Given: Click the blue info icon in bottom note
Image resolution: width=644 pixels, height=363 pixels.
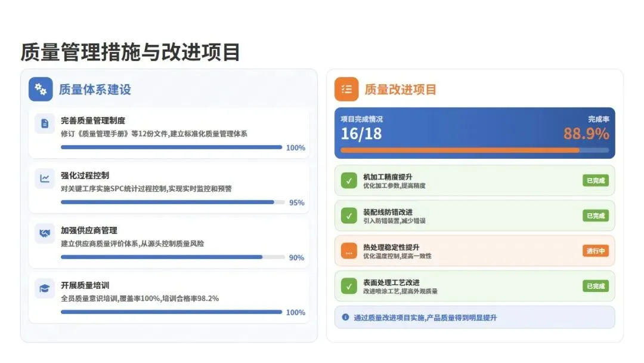Looking at the screenshot, I should point(345,318).
